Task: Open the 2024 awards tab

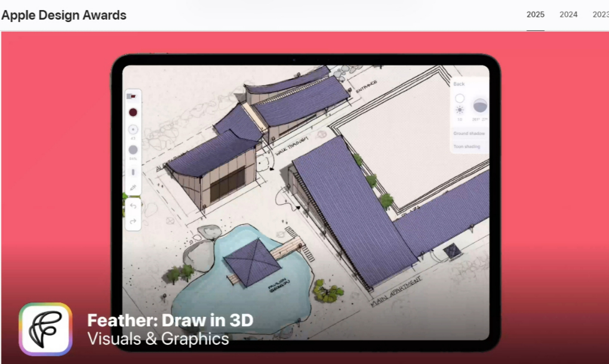Action: click(x=568, y=15)
